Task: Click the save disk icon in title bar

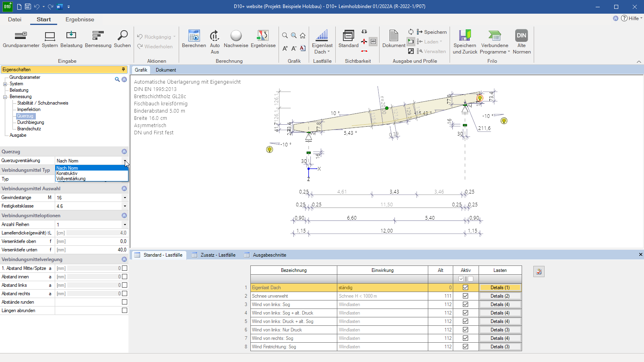Action: (x=28, y=6)
